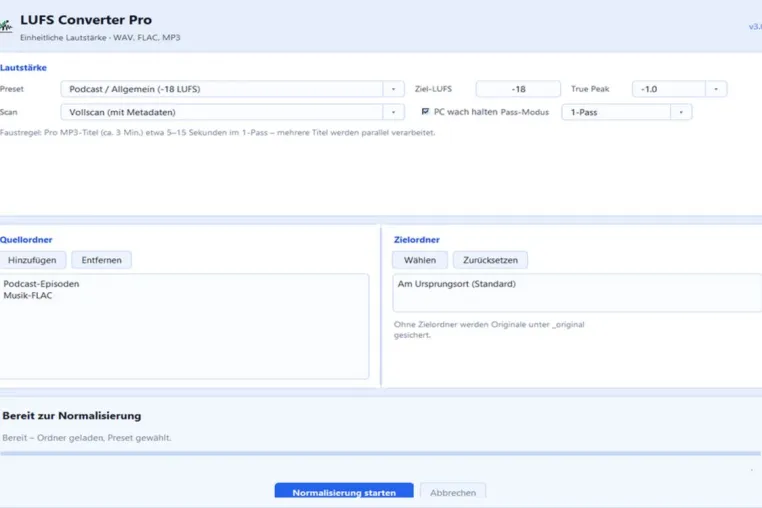Click the Zielordner section heading
Screen dimensions: 762x508
416,240
